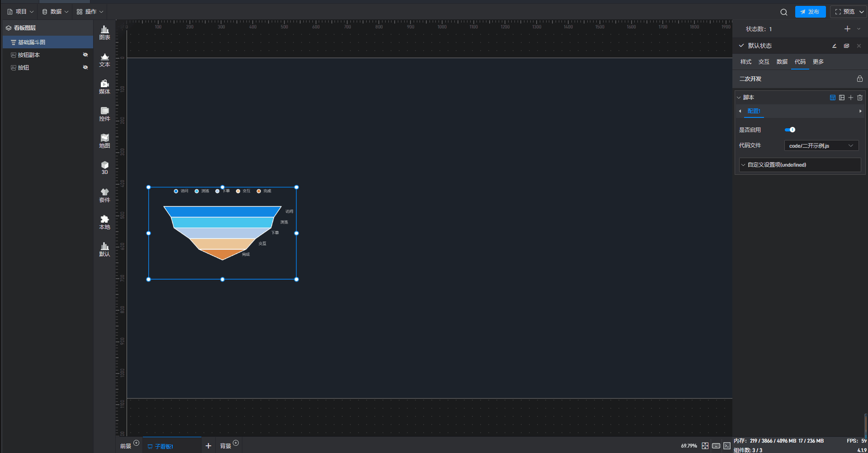The height and width of the screenshot is (453, 868).
Task: Click the 背景 background button
Action: pyautogui.click(x=226, y=446)
